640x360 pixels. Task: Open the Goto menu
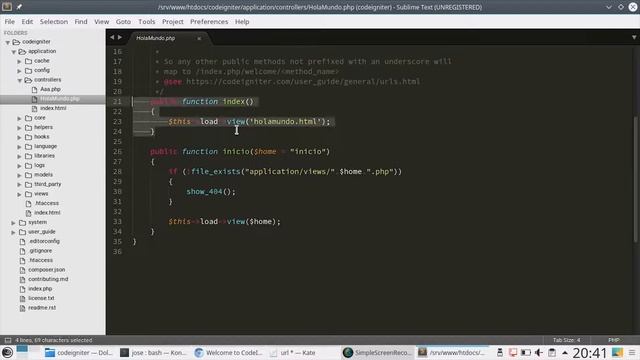click(x=123, y=22)
